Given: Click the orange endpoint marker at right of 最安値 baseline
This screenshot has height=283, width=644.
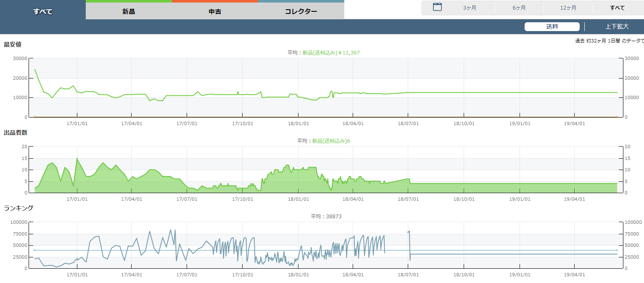Looking at the screenshot, I should pyautogui.click(x=617, y=117).
